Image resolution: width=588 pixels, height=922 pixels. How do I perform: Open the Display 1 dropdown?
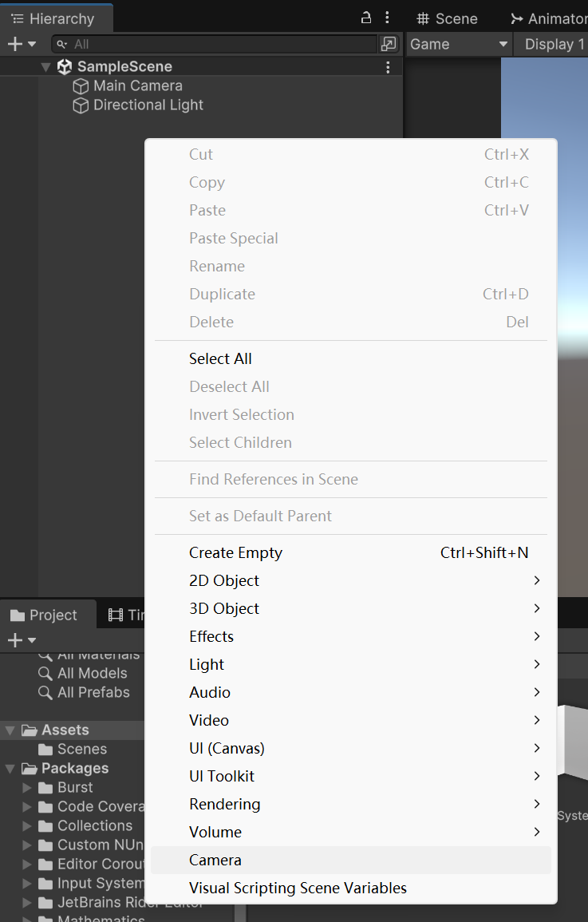coord(552,44)
